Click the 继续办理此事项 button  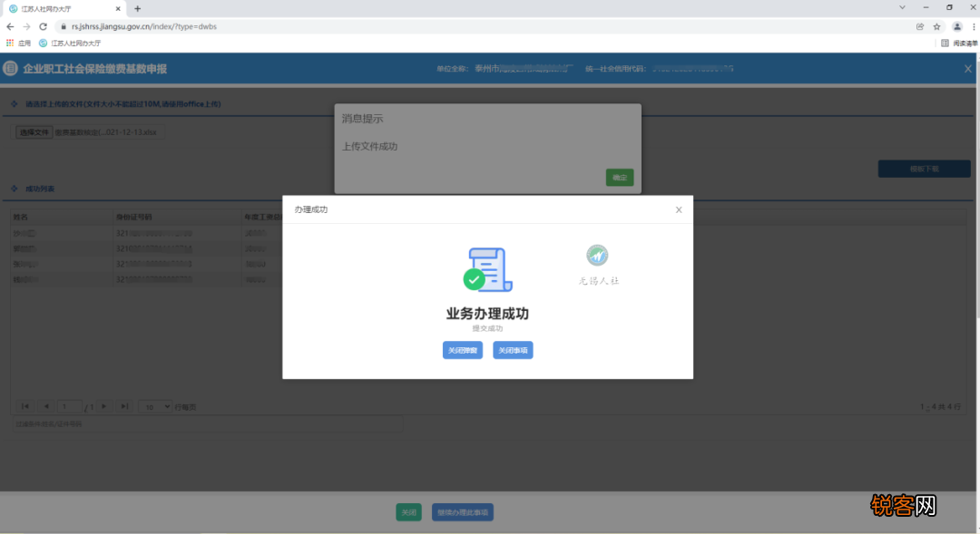[x=463, y=512]
